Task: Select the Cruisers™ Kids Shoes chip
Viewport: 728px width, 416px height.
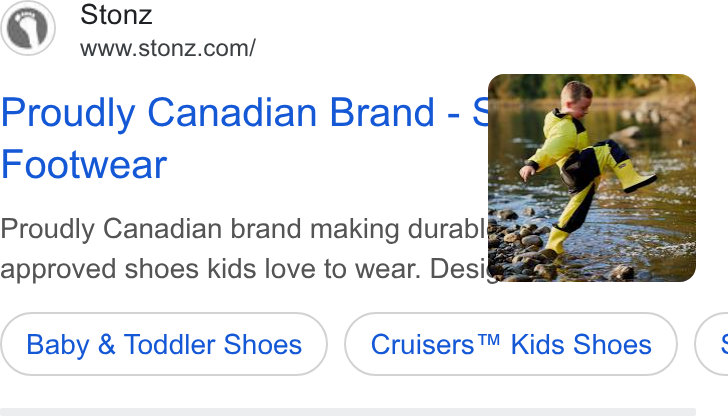Action: (511, 344)
